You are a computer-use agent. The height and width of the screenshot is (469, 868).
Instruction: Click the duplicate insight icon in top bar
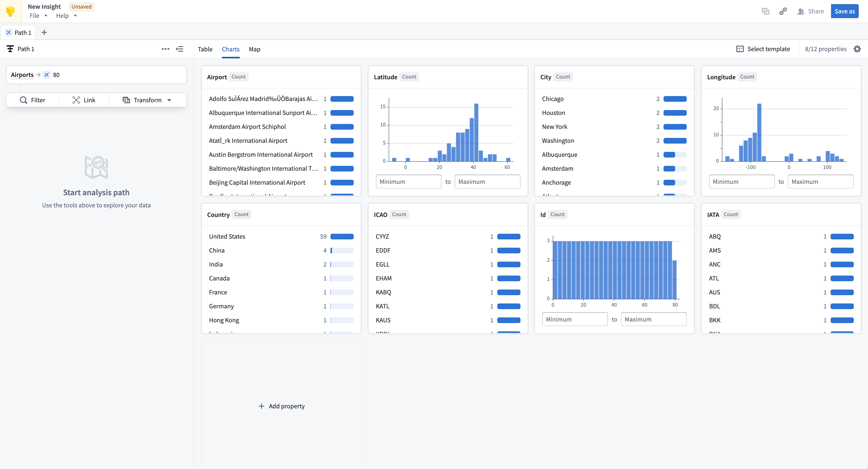(766, 11)
